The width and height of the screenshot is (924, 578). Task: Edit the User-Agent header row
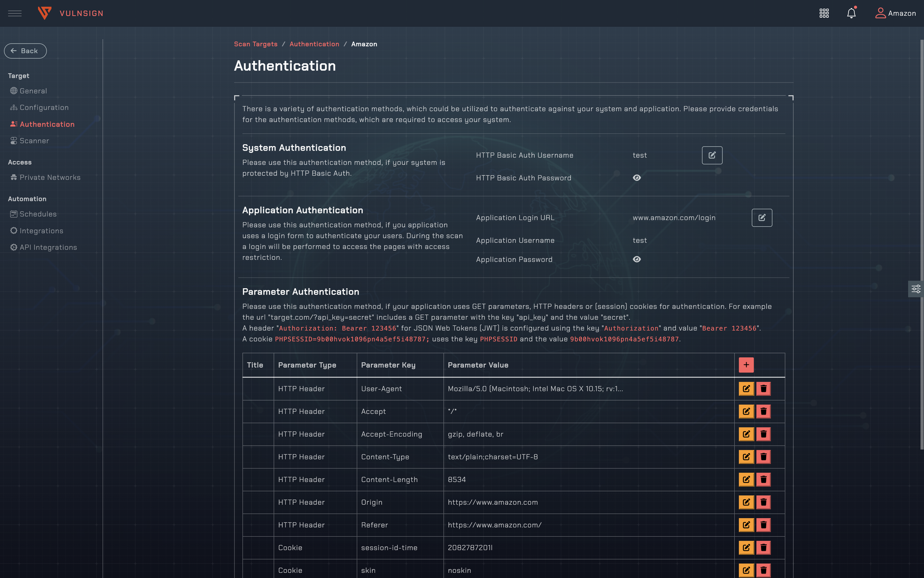[746, 389]
